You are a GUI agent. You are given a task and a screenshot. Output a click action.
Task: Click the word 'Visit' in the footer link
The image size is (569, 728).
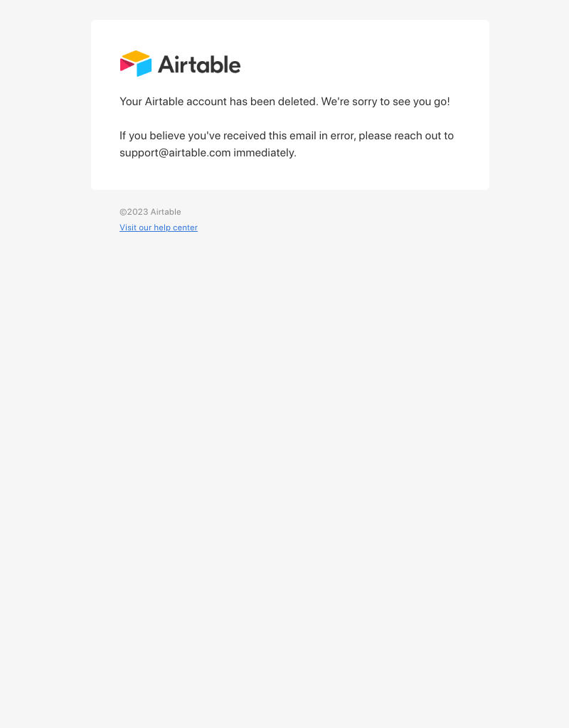(128, 227)
